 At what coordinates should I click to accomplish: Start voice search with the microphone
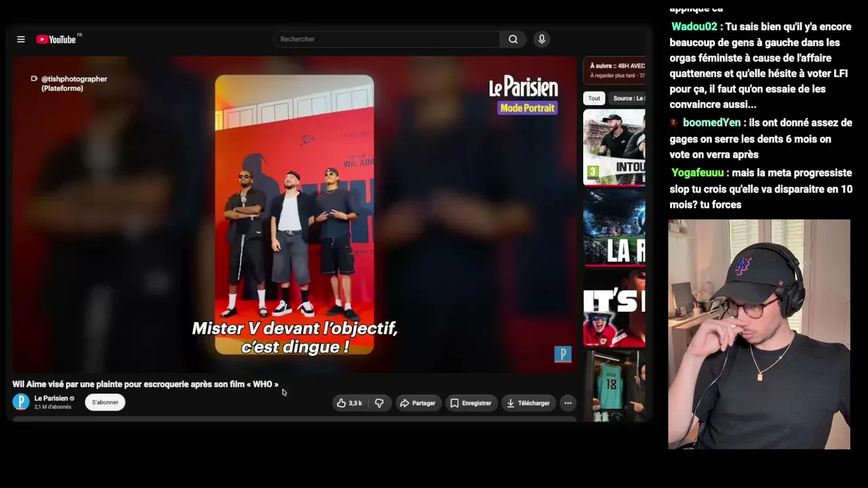tap(542, 39)
